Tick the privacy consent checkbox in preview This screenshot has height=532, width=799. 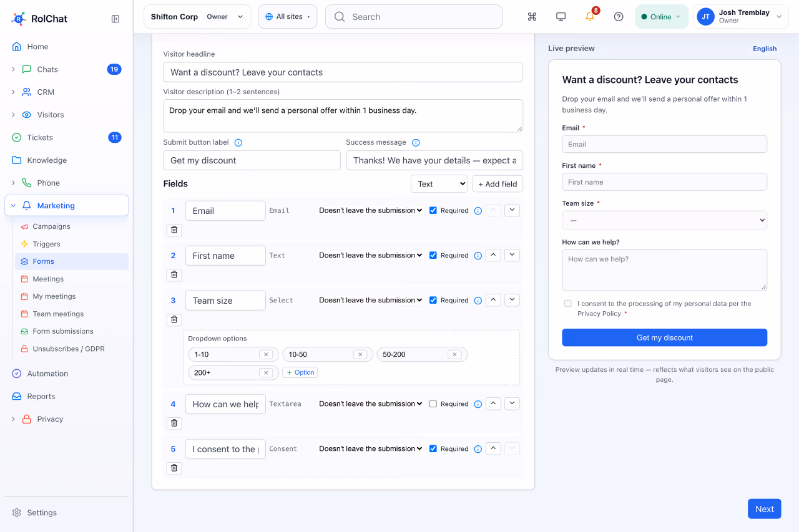(567, 304)
